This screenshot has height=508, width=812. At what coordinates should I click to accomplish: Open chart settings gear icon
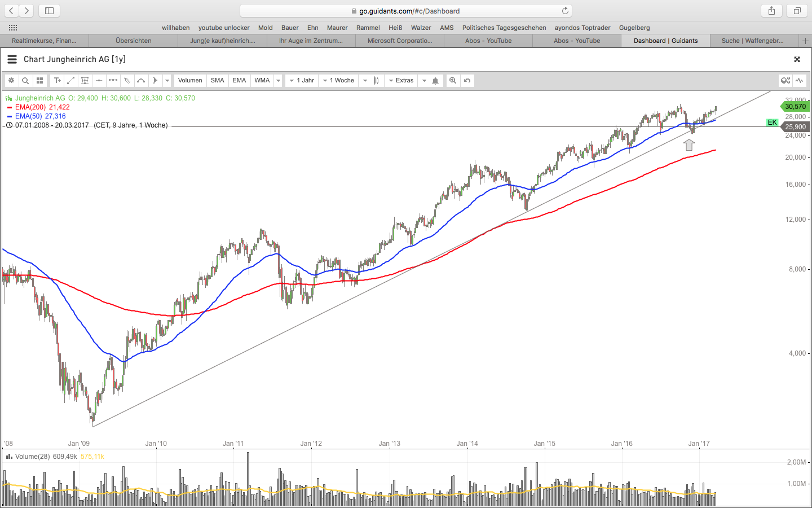(x=11, y=81)
